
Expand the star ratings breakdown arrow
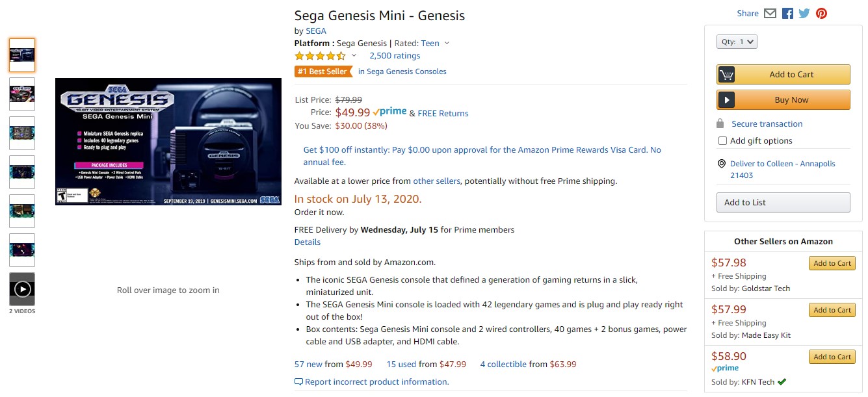354,56
